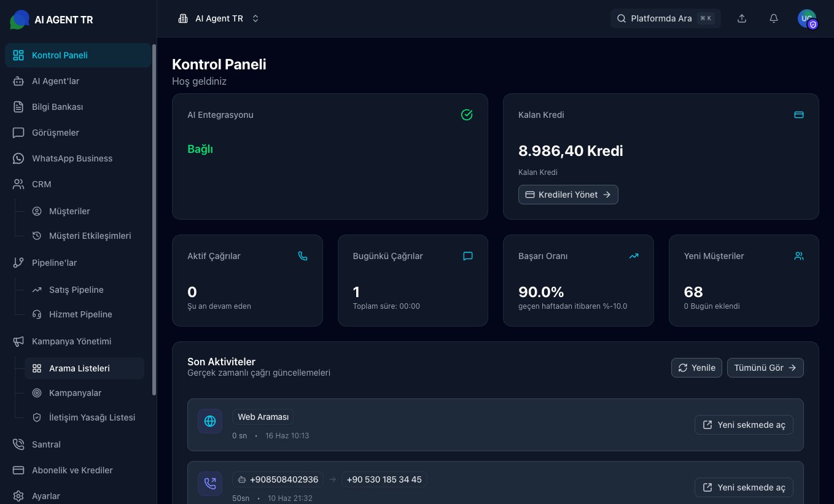Open İletişim Yasağı Listesi
Screen dimensions: 834x504
click(x=84, y=417)
